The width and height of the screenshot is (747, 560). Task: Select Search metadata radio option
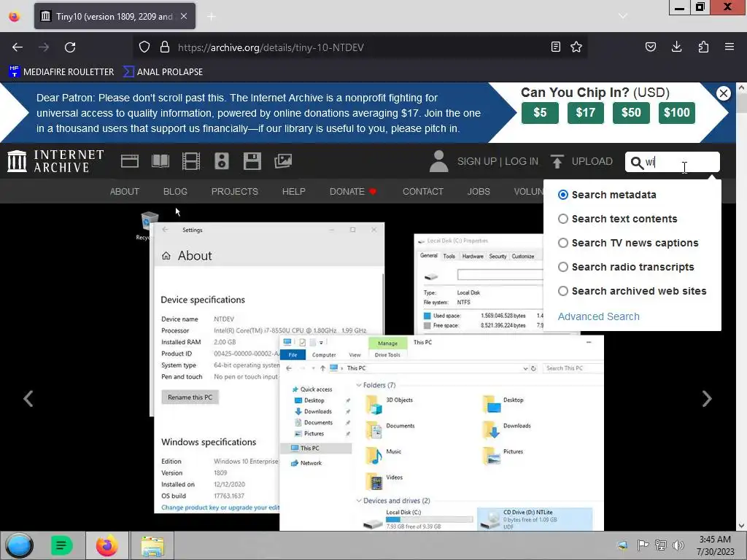click(563, 195)
